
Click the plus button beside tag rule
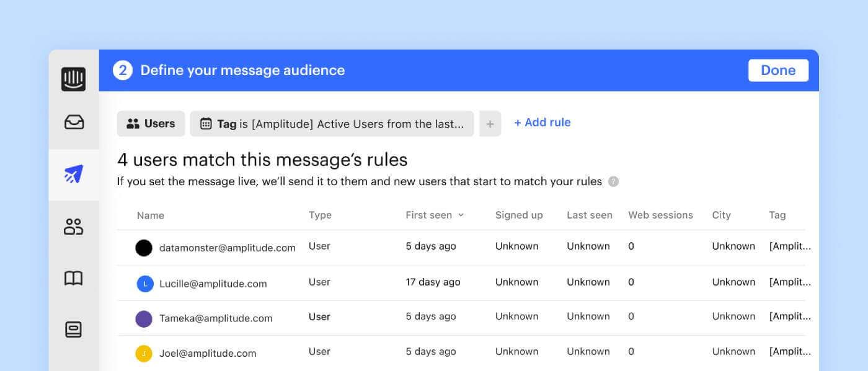(490, 124)
